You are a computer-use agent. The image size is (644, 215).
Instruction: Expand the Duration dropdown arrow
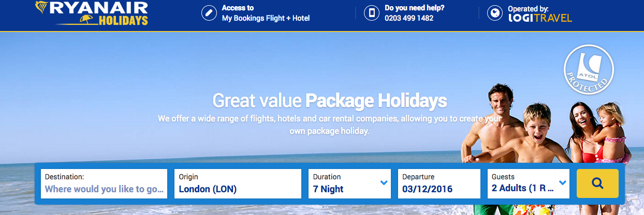point(384,182)
